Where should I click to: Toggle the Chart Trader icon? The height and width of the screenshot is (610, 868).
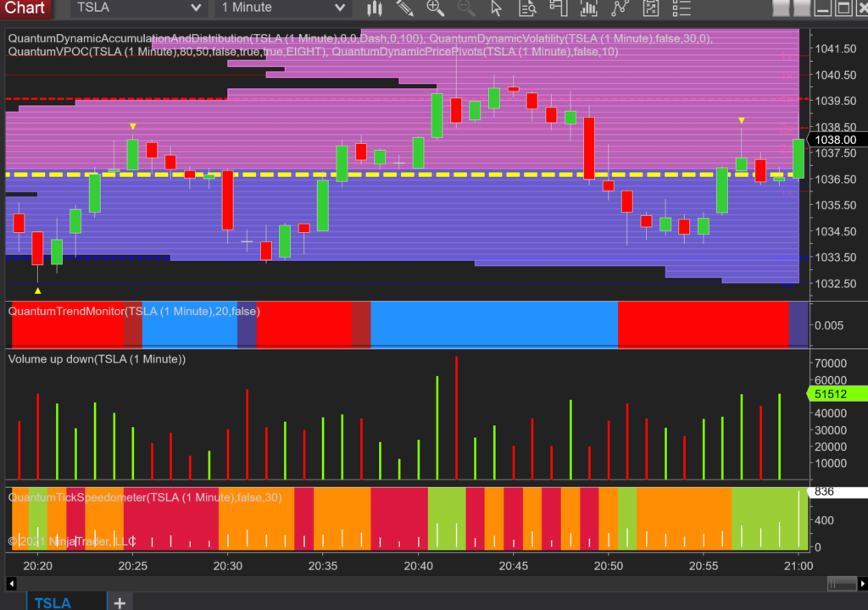pyautogui.click(x=558, y=8)
